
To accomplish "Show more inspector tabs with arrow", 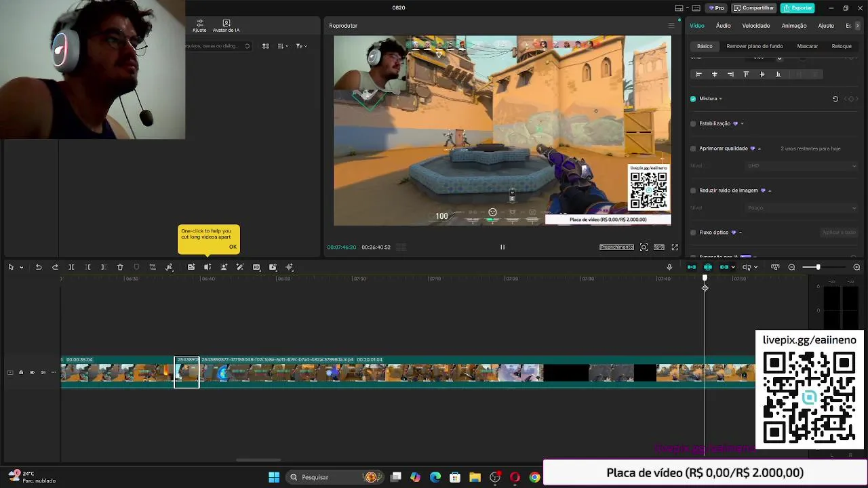I will tap(858, 26).
